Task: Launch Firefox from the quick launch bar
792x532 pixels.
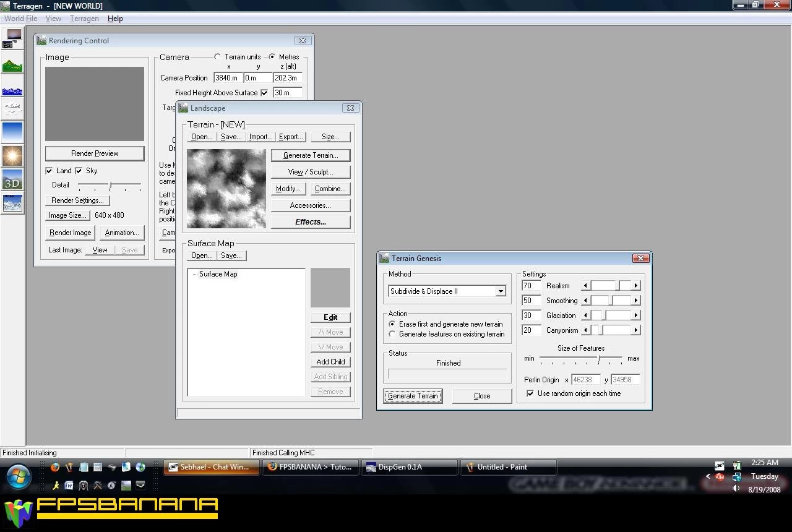Action: 55,467
